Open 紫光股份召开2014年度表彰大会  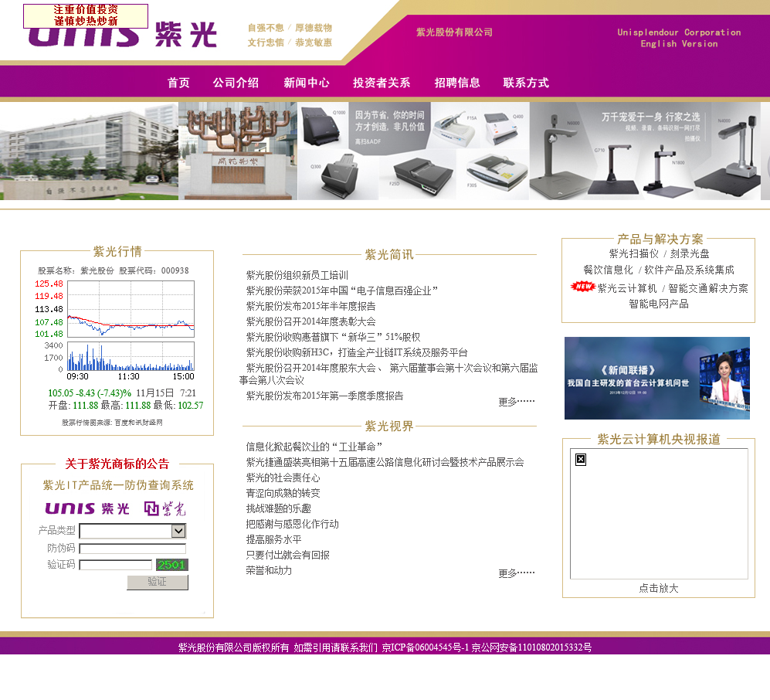[310, 321]
